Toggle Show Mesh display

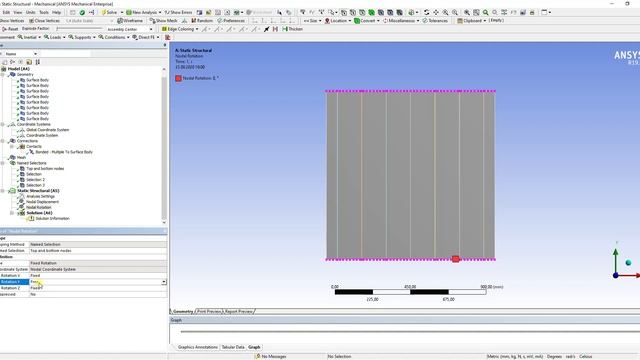[x=163, y=20]
